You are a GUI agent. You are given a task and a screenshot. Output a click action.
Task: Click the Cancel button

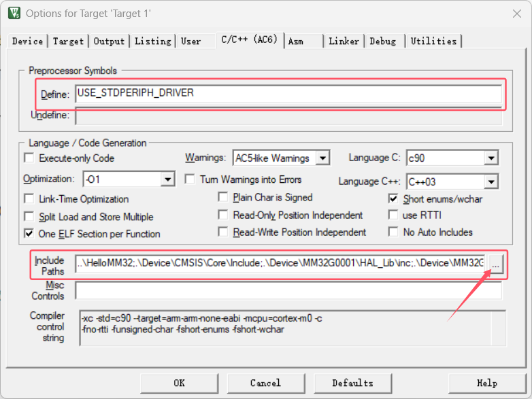[x=265, y=383]
